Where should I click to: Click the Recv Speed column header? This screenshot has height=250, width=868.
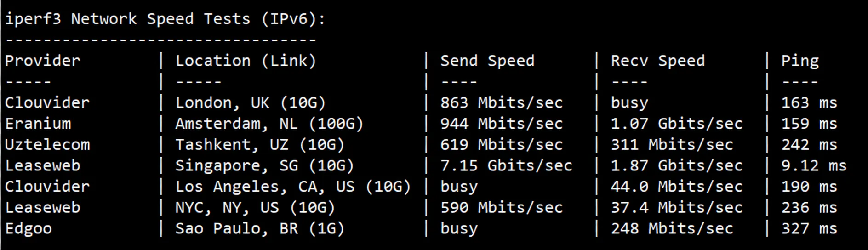(657, 61)
